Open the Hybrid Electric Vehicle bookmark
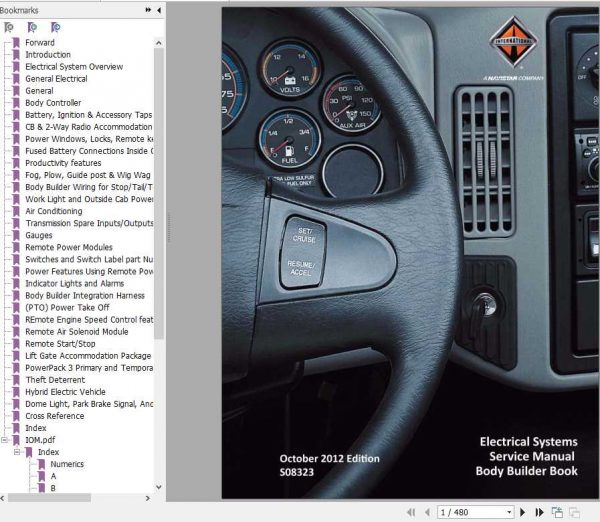This screenshot has height=522, width=600. pyautogui.click(x=65, y=392)
